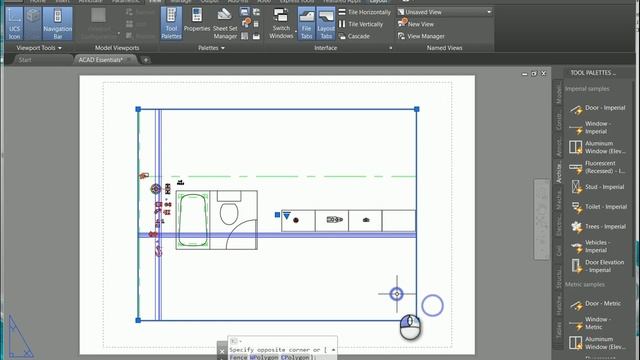Screen dimensions: 640x360
Task: Expand the Palettes panel dropdown
Action: [x=211, y=48]
